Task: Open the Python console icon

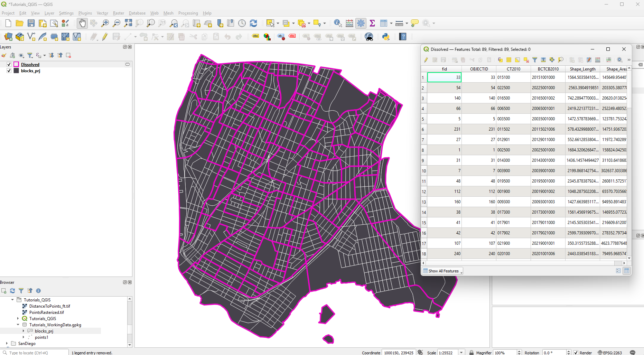Action: (386, 37)
